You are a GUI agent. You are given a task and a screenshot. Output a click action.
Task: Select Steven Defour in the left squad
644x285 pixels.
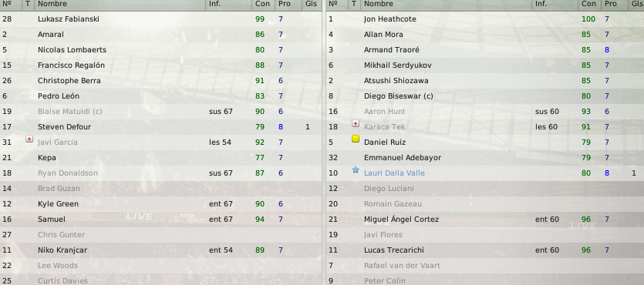(161, 127)
